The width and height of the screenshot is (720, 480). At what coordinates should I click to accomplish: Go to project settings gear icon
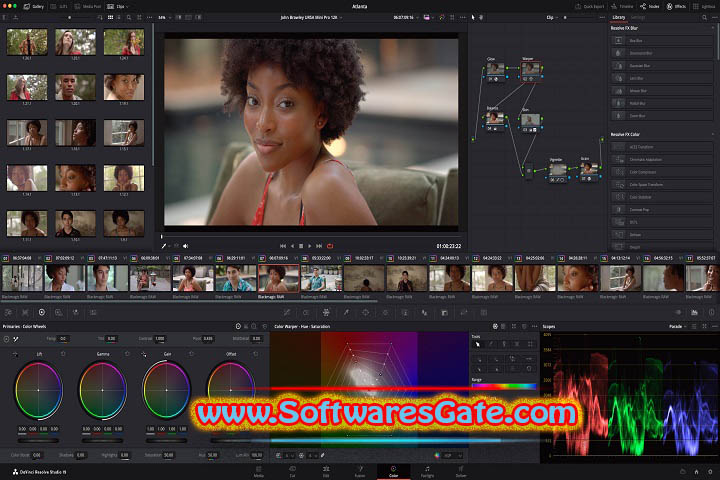coord(710,472)
